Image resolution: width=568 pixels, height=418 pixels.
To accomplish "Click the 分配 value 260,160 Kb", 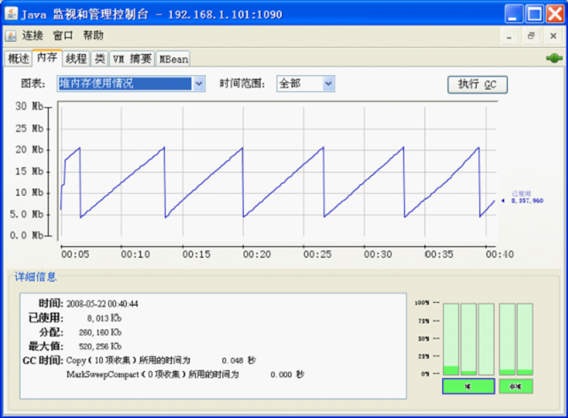I will 100,332.
